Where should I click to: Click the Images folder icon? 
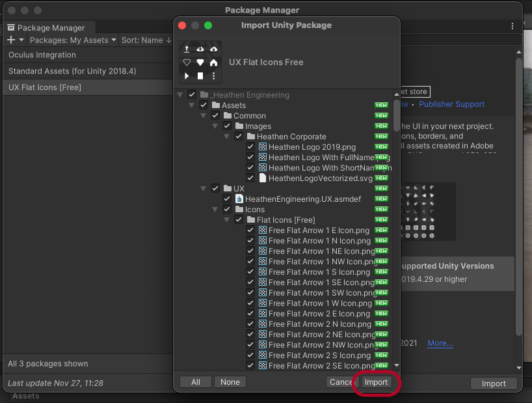click(239, 126)
